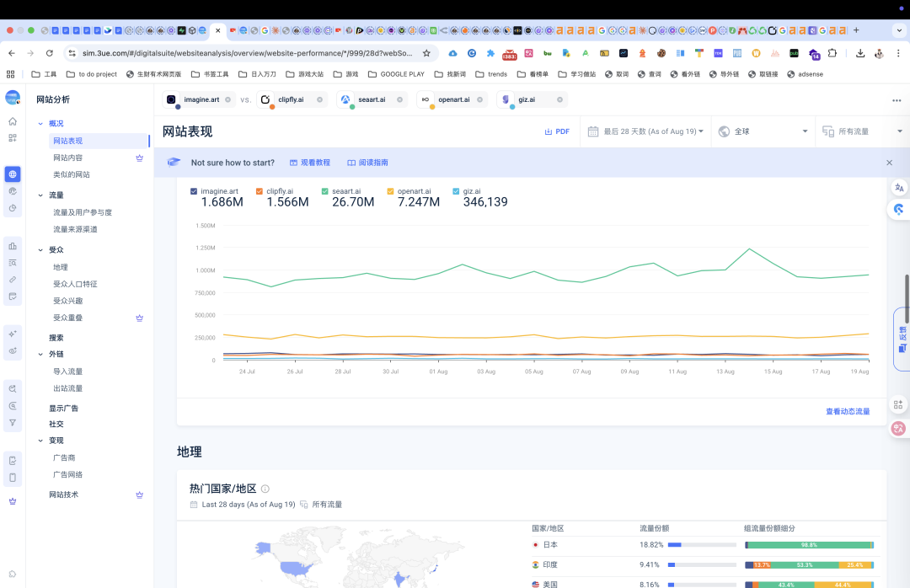Remove seaart.ai from the comparison

pyautogui.click(x=400, y=100)
